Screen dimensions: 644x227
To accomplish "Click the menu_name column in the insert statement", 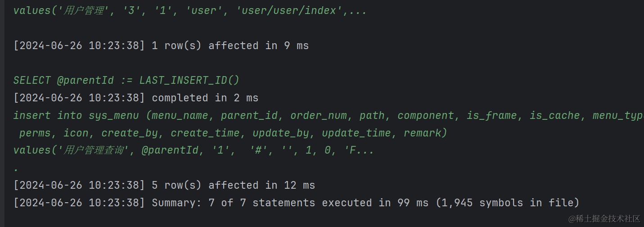I will pos(180,115).
